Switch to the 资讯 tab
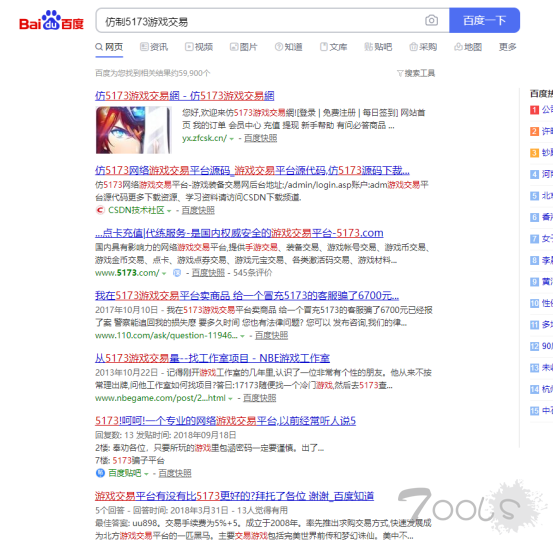This screenshot has width=553, height=540. [154, 47]
